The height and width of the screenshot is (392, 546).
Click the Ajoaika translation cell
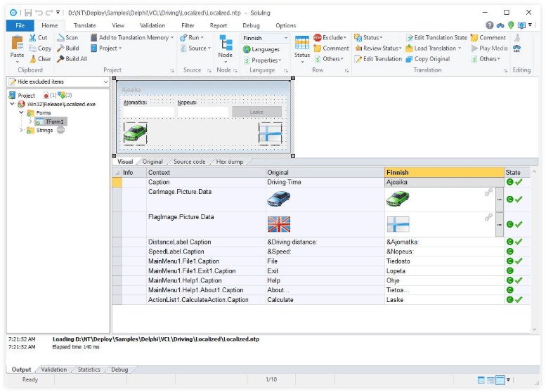(444, 182)
